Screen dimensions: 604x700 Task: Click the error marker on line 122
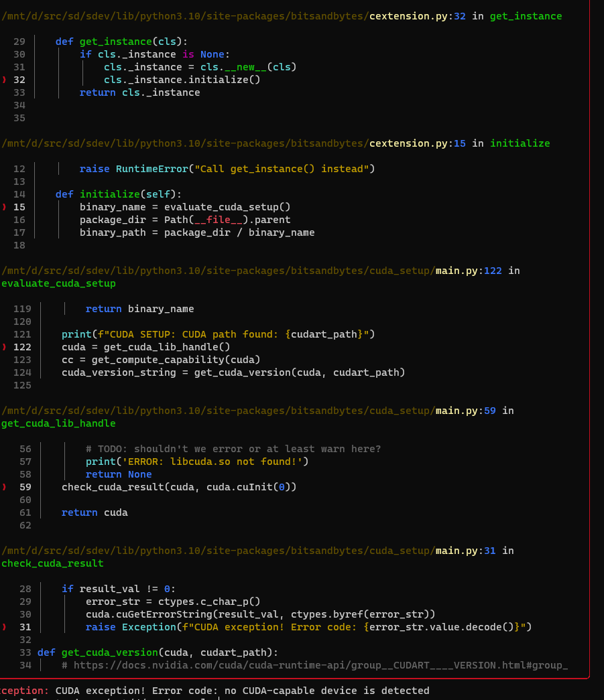click(4, 347)
